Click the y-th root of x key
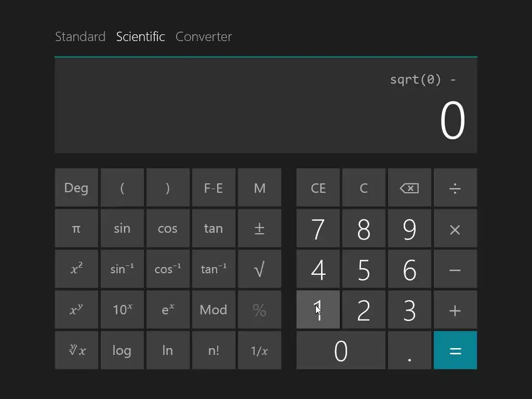 pyautogui.click(x=76, y=350)
